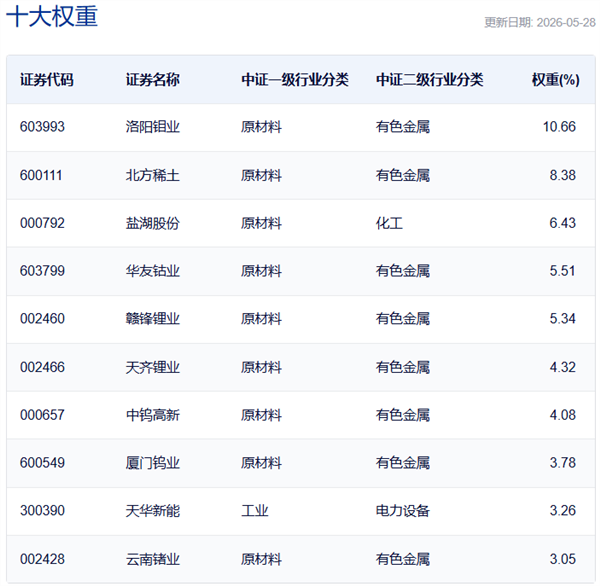
Task: Click the weight value 3.26
Action: [562, 511]
